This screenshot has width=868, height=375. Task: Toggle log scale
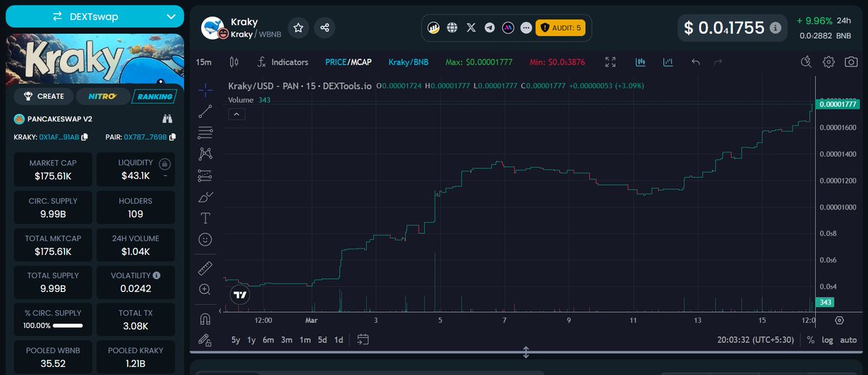(x=827, y=340)
